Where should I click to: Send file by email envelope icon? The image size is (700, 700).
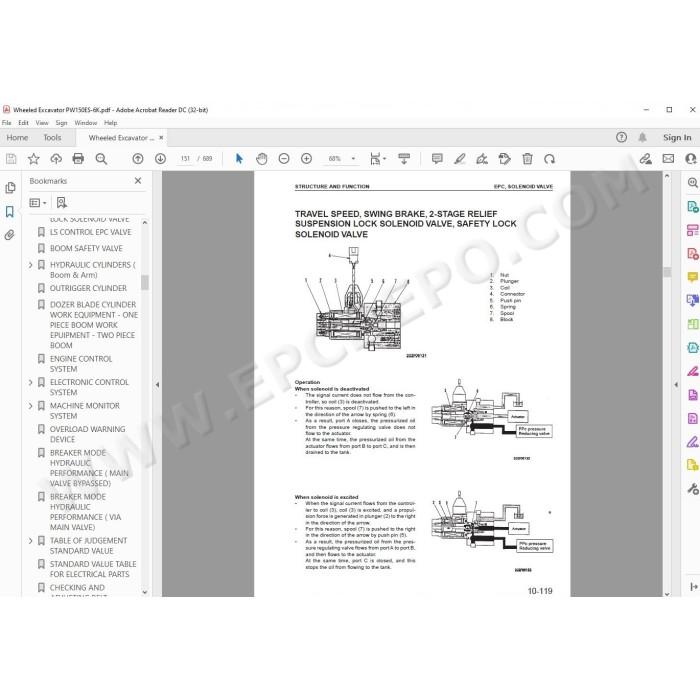coord(668,158)
